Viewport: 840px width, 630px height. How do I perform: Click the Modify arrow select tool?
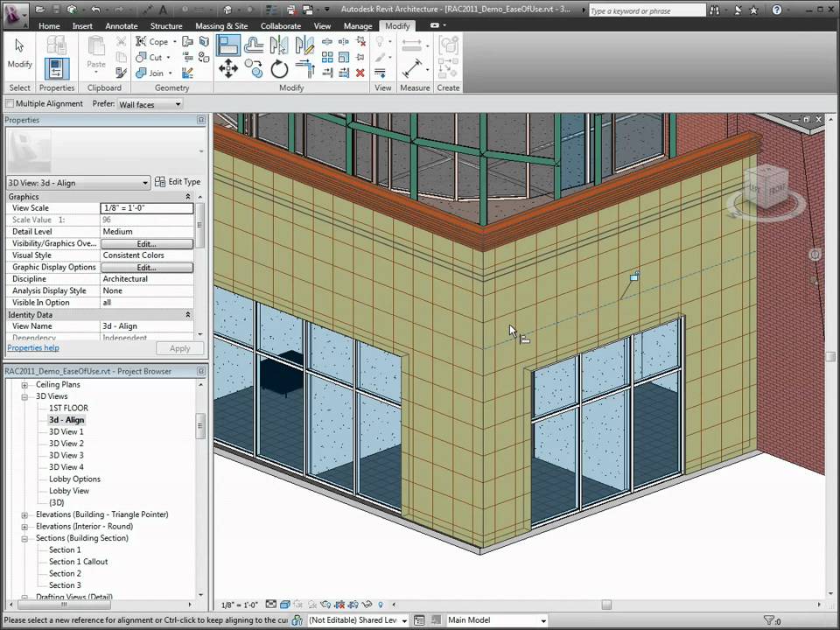(20, 53)
